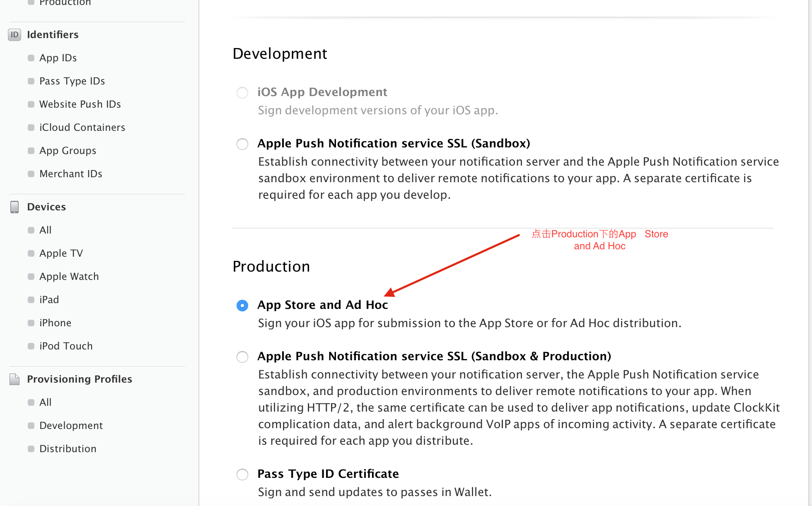Viewport: 812px width, 506px height.
Task: Click the Provisioning Profiles document icon
Action: tap(15, 379)
